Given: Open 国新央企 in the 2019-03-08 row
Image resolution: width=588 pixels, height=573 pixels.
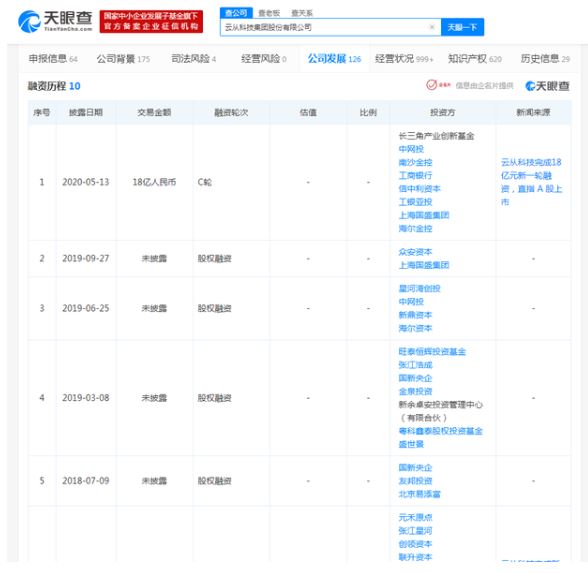Looking at the screenshot, I should [415, 378].
